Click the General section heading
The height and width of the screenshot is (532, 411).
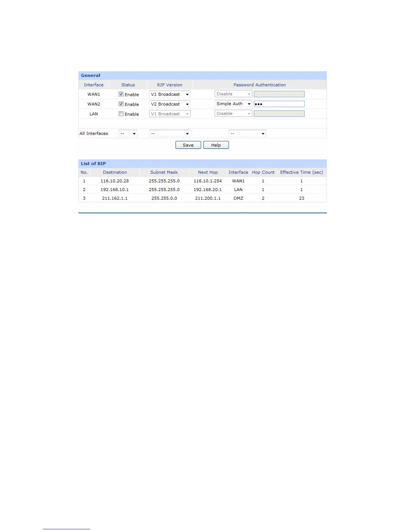91,76
